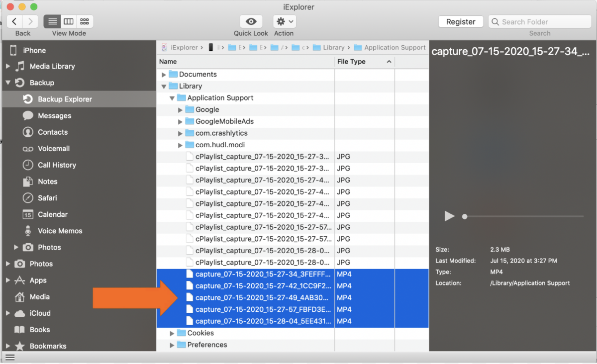Click inside the Search Folder field
Image resolution: width=597 pixels, height=364 pixels.
coord(539,21)
